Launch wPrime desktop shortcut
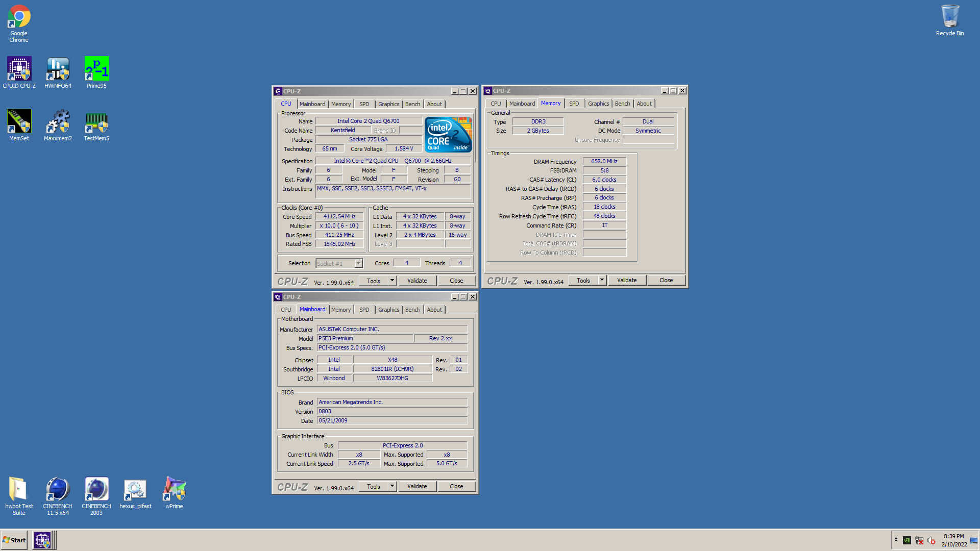Screen dimensions: 980x551 pyautogui.click(x=174, y=493)
